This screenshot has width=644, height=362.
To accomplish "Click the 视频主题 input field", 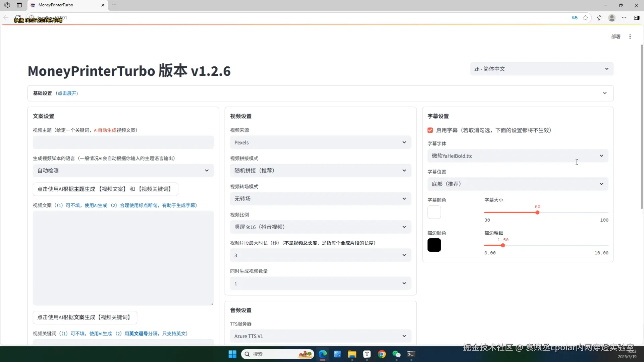I will point(123,142).
